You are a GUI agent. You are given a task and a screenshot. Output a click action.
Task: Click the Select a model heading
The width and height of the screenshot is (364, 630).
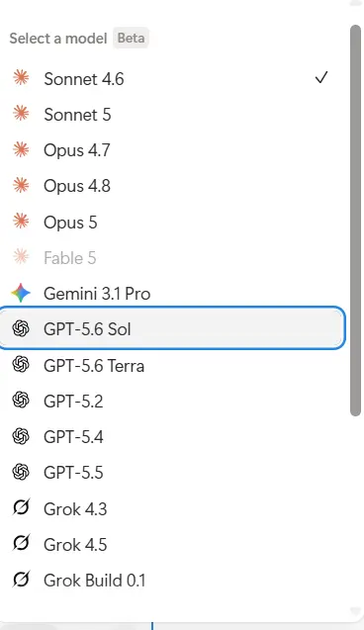tap(58, 39)
